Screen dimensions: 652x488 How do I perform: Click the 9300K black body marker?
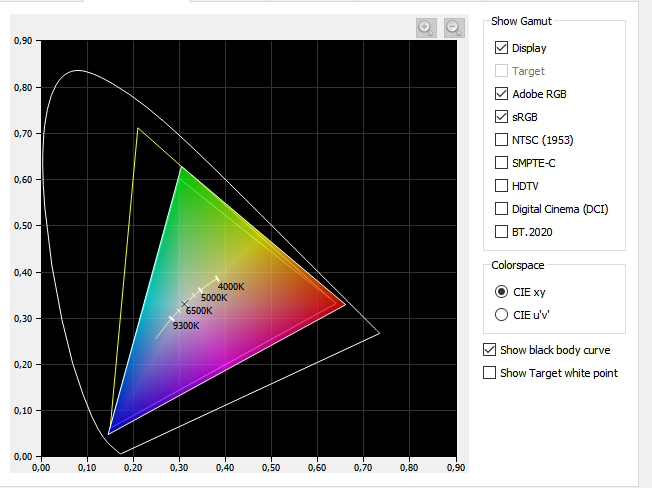[171, 318]
